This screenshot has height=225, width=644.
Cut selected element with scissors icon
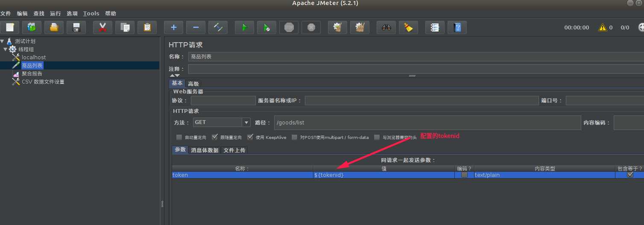102,28
